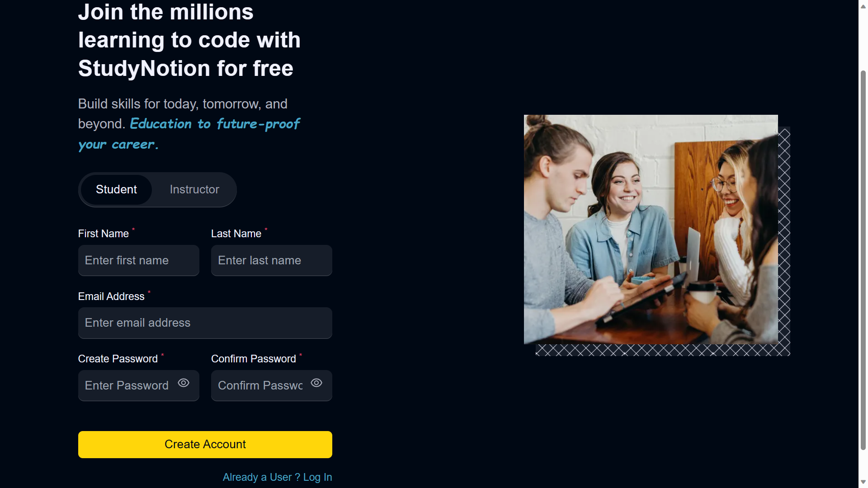The width and height of the screenshot is (868, 488).
Task: Click the Email Address label
Action: click(x=111, y=296)
